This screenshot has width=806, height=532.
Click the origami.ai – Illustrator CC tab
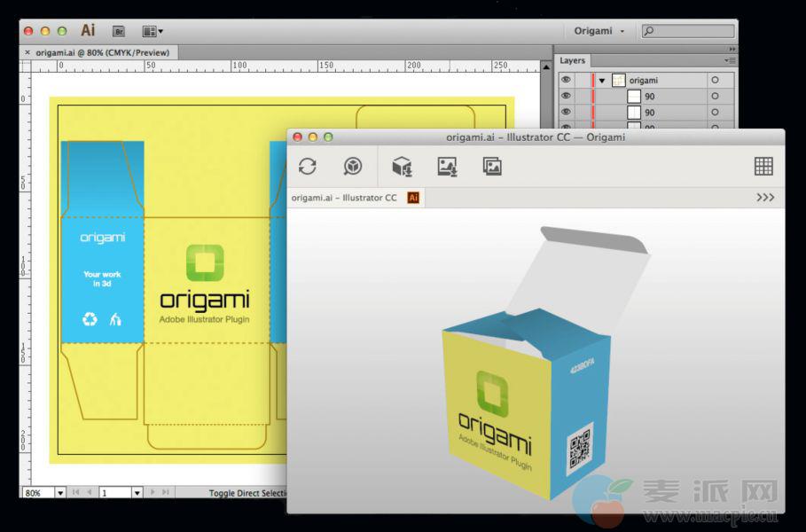(x=344, y=198)
